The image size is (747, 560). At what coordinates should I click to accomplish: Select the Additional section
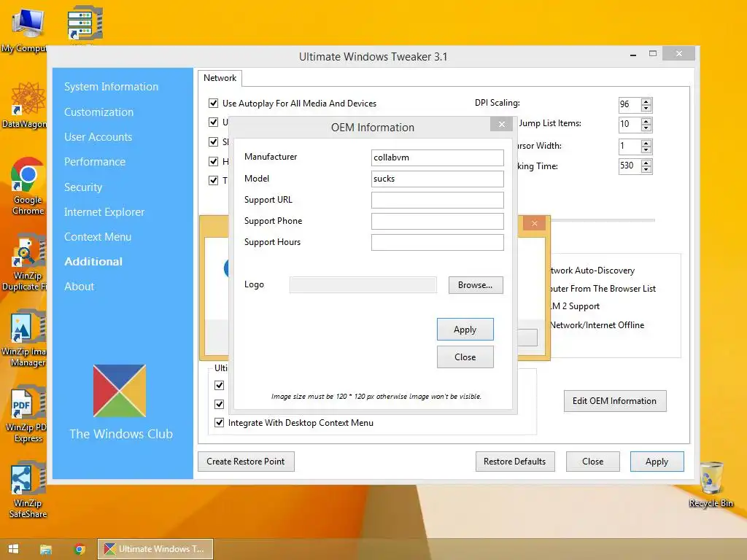coord(93,262)
